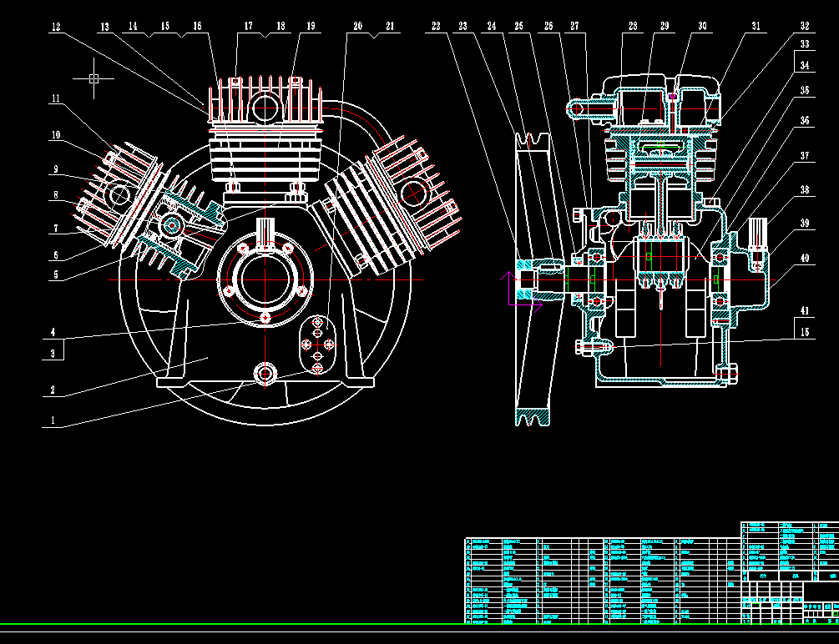Pick callout number 27
Image resolution: width=839 pixels, height=644 pixels.
point(574,26)
